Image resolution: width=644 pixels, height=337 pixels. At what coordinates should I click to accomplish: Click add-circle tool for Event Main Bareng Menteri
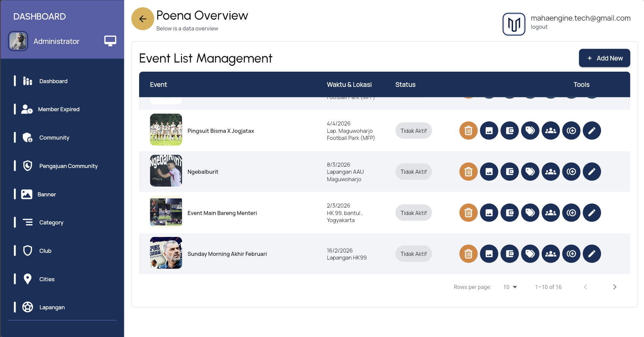pos(571,213)
